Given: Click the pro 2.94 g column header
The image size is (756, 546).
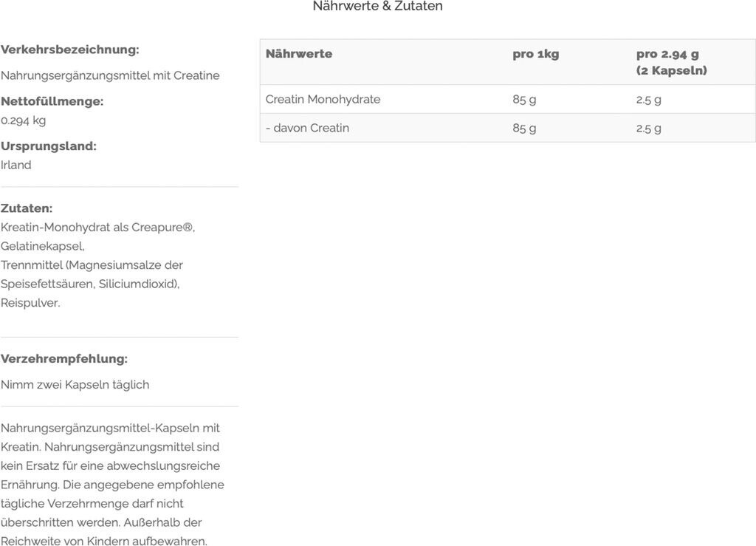Looking at the screenshot, I should pyautogui.click(x=672, y=62).
